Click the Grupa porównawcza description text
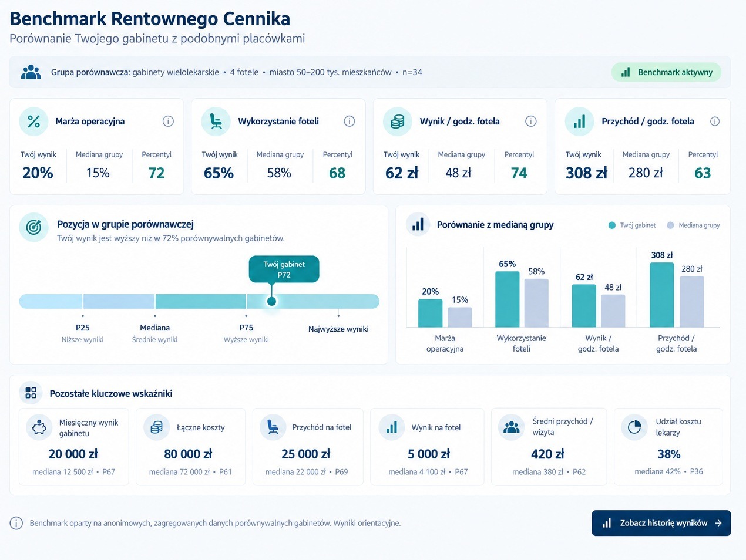746x560 pixels. [236, 72]
